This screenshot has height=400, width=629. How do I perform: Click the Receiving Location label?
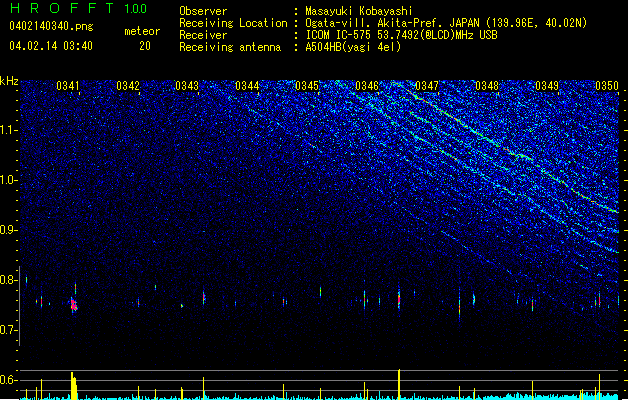coord(233,23)
